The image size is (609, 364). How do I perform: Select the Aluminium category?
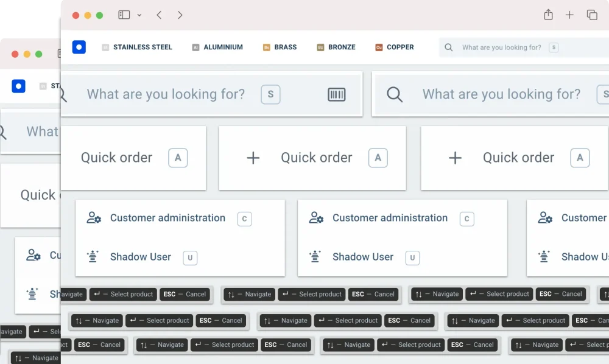tap(217, 47)
